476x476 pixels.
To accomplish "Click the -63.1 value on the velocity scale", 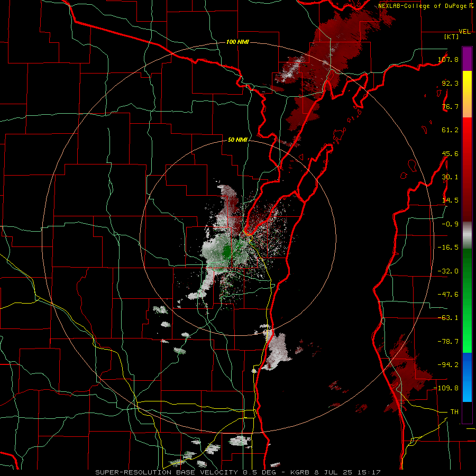I will click(448, 318).
